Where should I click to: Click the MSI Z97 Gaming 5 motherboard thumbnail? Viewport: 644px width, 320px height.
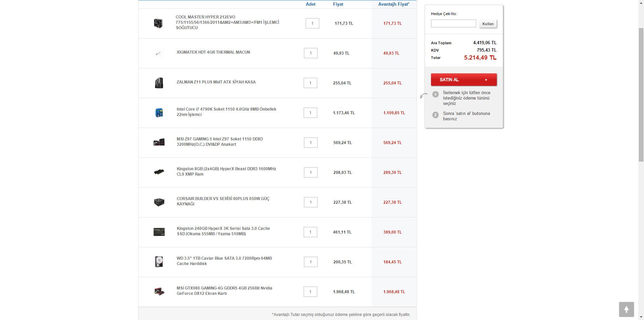click(159, 142)
